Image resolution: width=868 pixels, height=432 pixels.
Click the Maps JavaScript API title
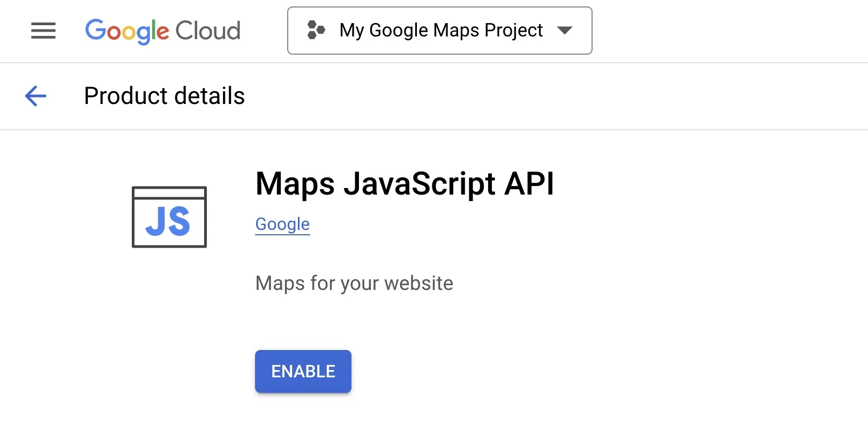(x=405, y=184)
